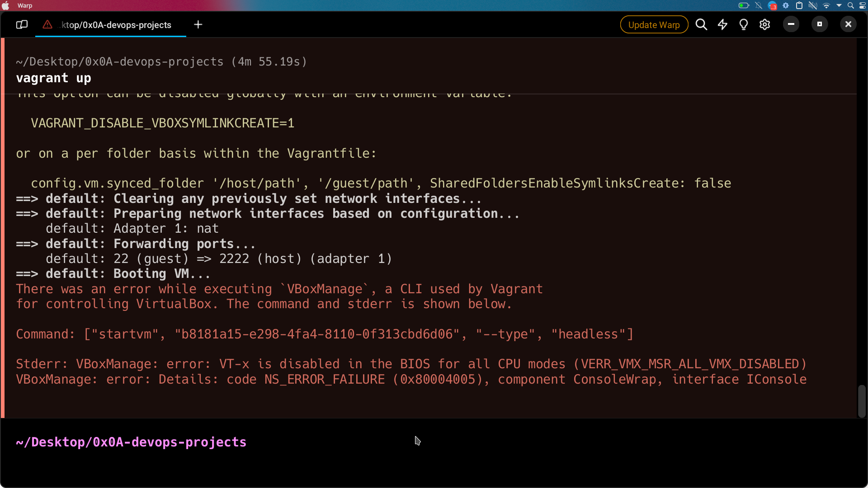
Task: Expand the menu bar dropdown triangle
Action: (839, 6)
